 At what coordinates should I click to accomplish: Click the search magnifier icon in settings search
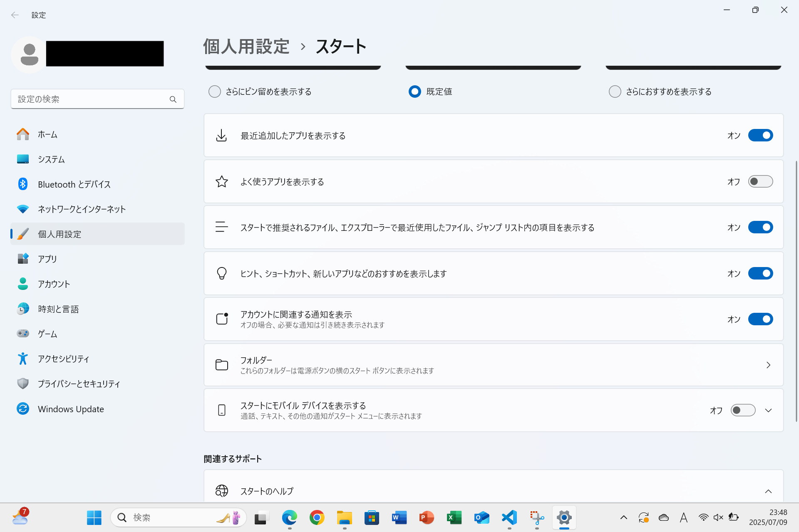pyautogui.click(x=173, y=99)
